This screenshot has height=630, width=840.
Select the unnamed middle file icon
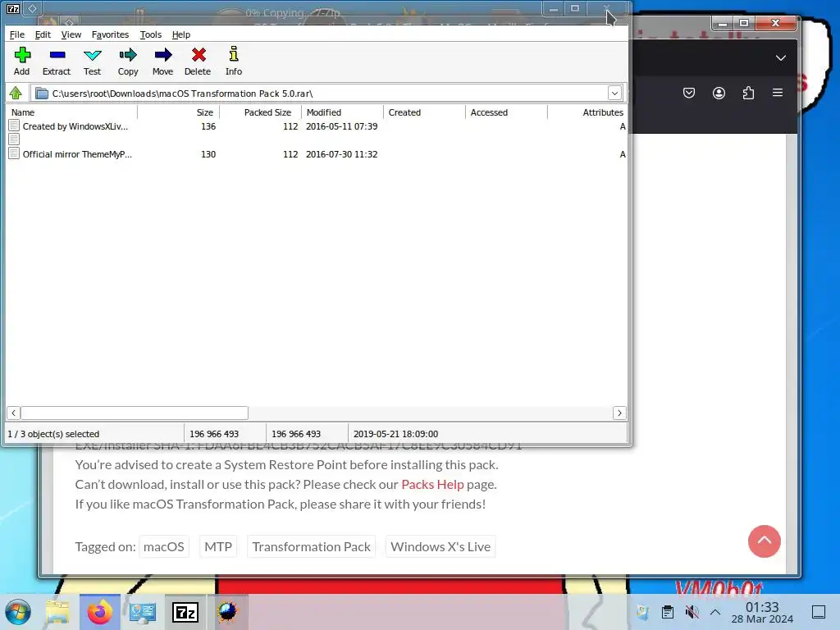(15, 139)
